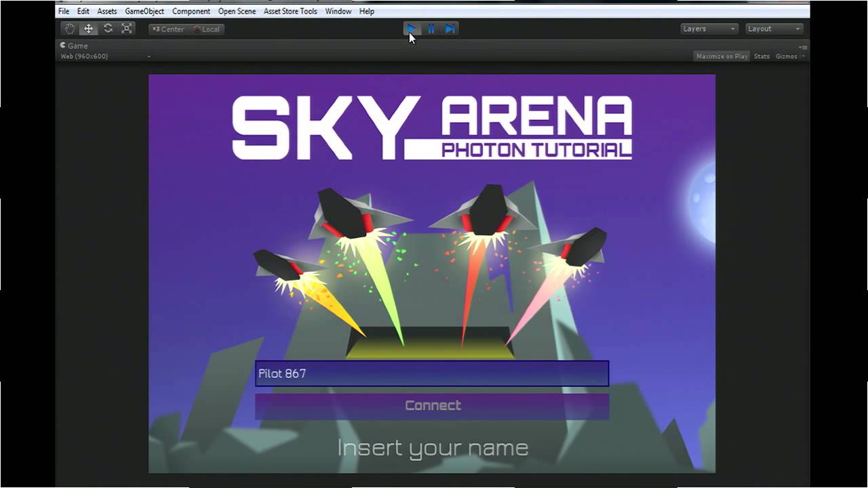Open the Component menu
The height and width of the screenshot is (488, 868).
coord(191,12)
